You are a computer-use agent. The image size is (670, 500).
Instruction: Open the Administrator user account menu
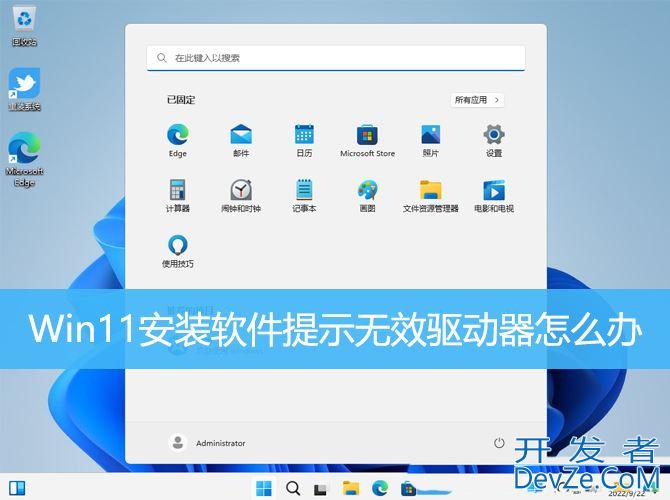click(207, 443)
